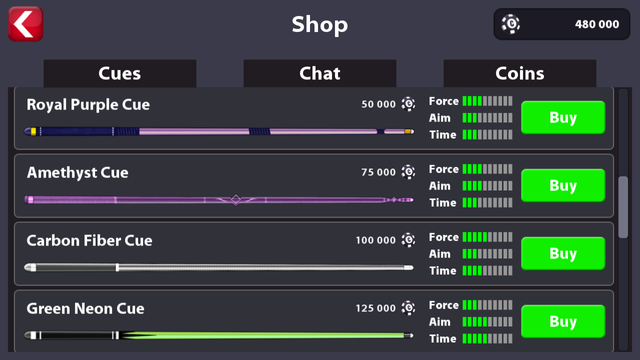This screenshot has width=640, height=360.
Task: Click the red back arrow button
Action: click(26, 24)
